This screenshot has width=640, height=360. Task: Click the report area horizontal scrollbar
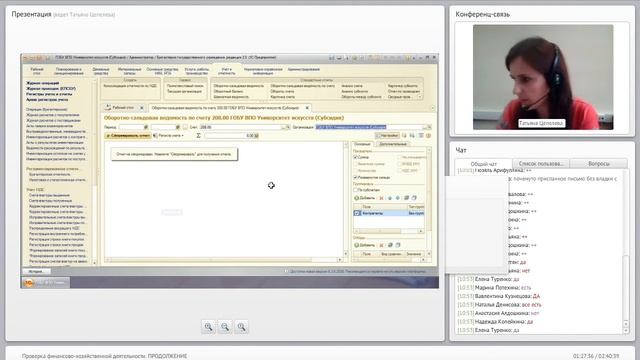224,260
